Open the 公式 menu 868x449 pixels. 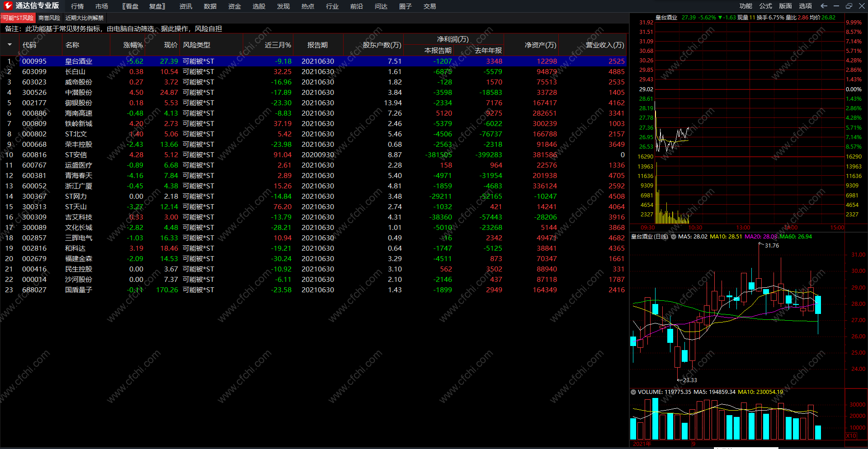pyautogui.click(x=766, y=6)
